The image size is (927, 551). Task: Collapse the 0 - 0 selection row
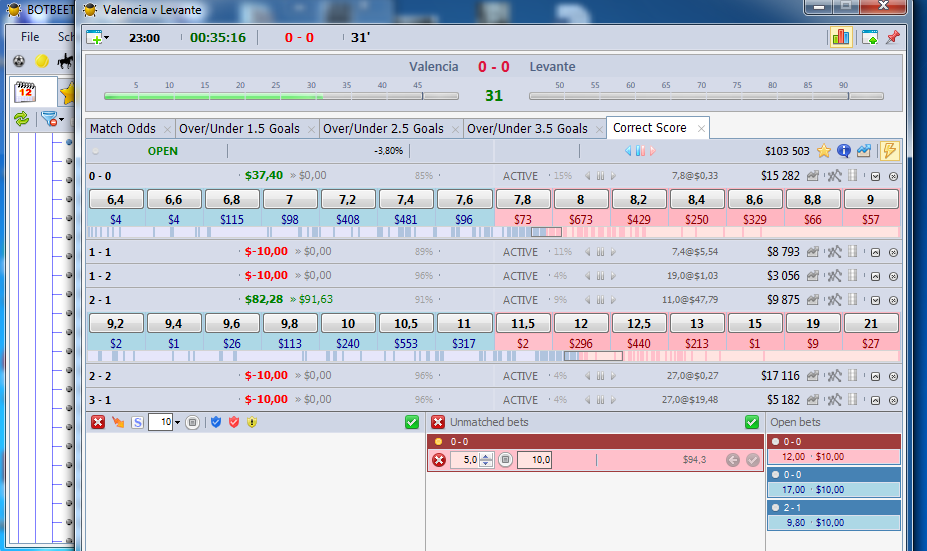[876, 176]
